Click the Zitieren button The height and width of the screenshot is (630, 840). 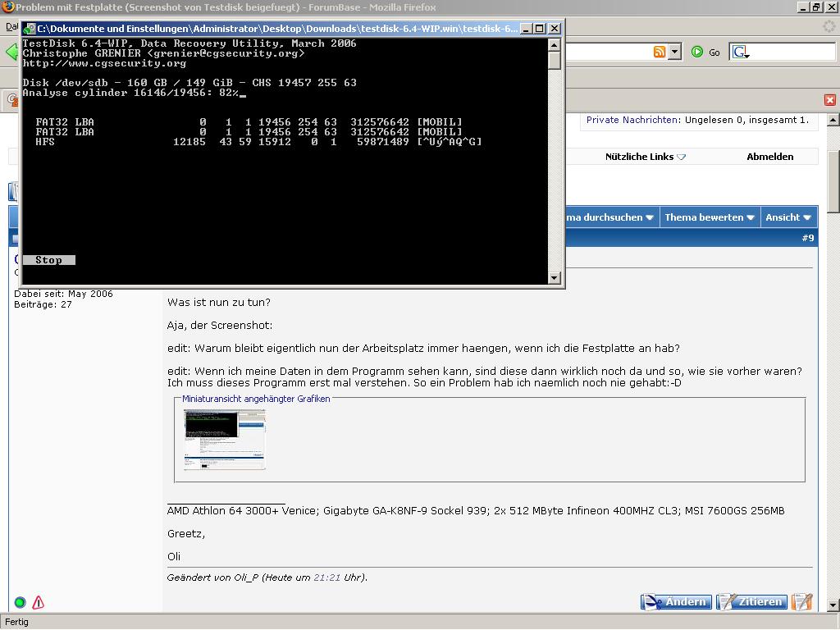point(752,601)
